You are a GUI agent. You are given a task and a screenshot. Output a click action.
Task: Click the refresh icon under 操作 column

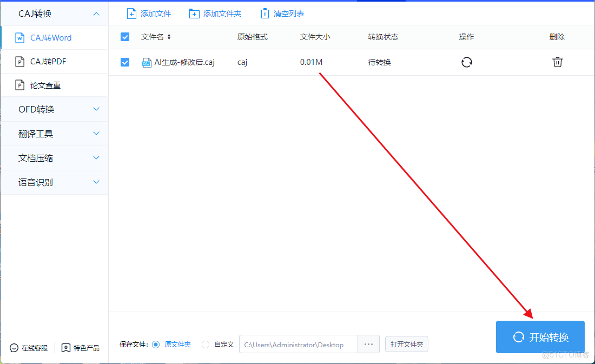(466, 62)
